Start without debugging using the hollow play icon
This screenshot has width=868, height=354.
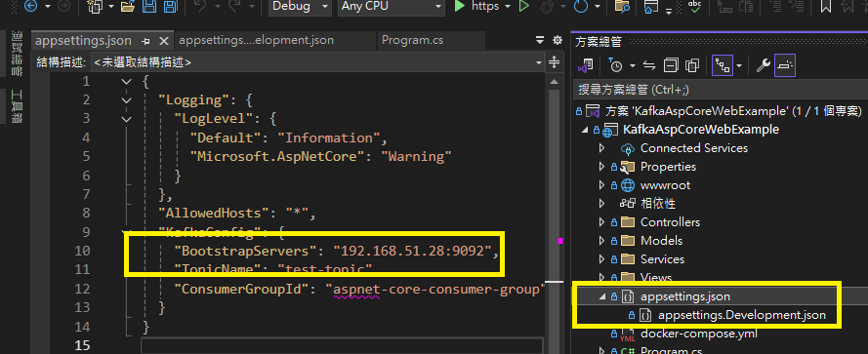(523, 7)
